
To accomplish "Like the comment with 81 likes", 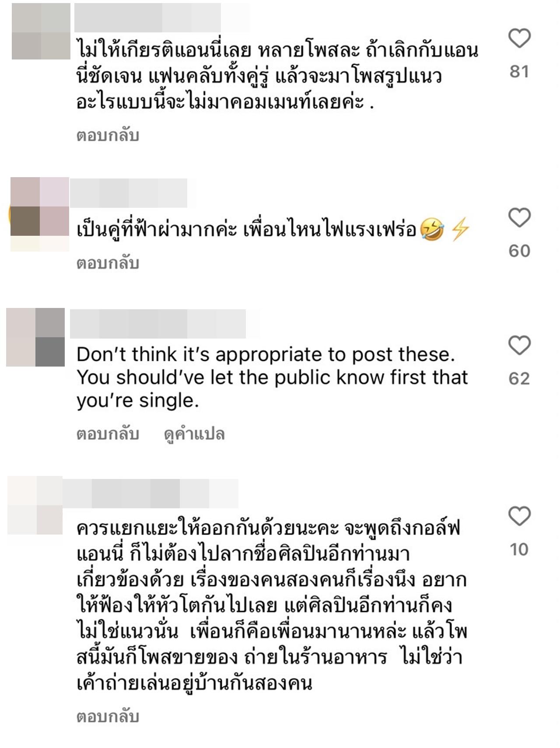I will 519,38.
